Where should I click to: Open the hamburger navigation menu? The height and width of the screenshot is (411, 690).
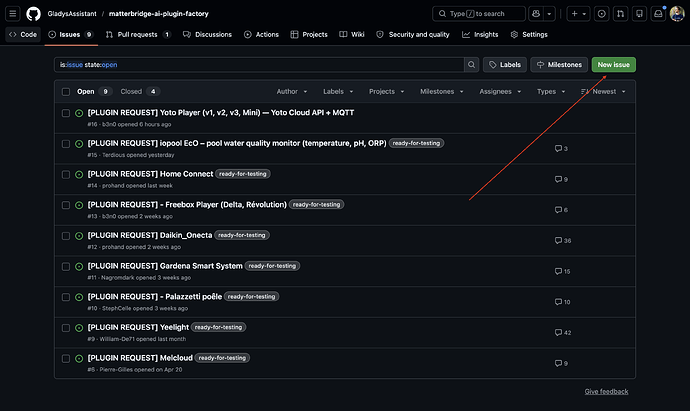tap(13, 14)
